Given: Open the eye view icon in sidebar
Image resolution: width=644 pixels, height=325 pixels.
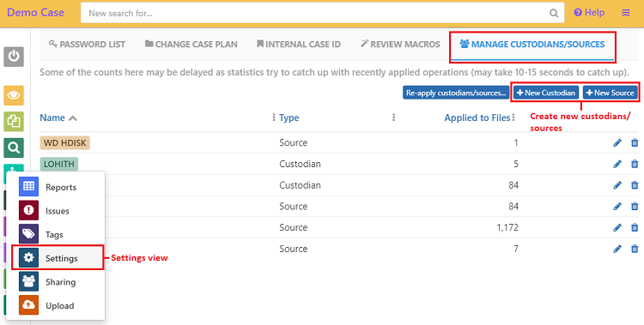Looking at the screenshot, I should click(14, 95).
